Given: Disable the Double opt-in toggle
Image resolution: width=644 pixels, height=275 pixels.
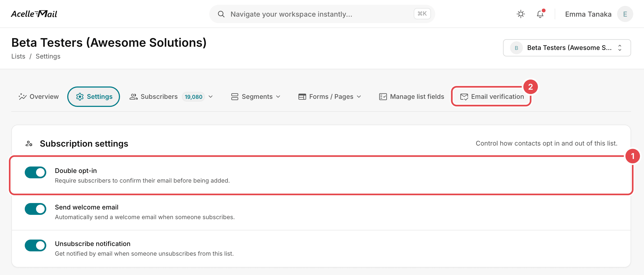Looking at the screenshot, I should pos(36,172).
